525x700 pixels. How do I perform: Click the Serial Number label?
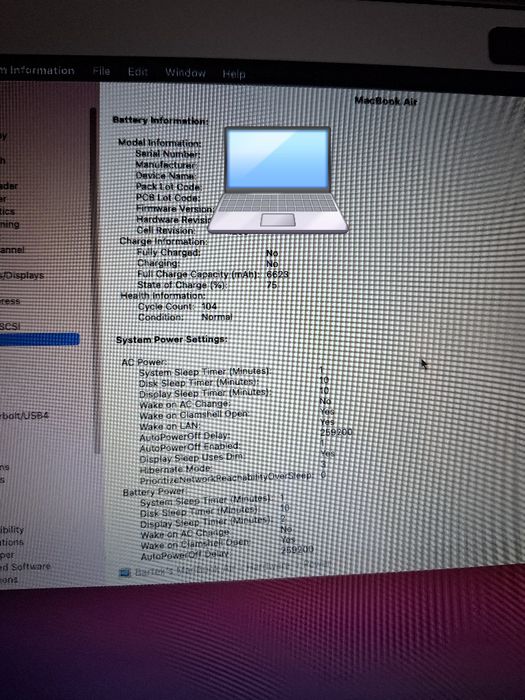pos(168,154)
